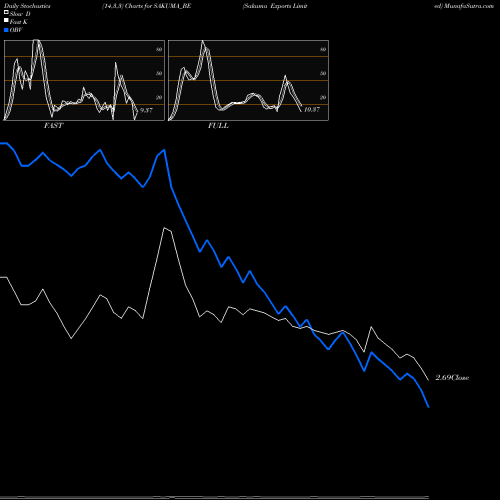
Task: Click the 80 level label in FULL chart
Action: pyautogui.click(x=323, y=49)
